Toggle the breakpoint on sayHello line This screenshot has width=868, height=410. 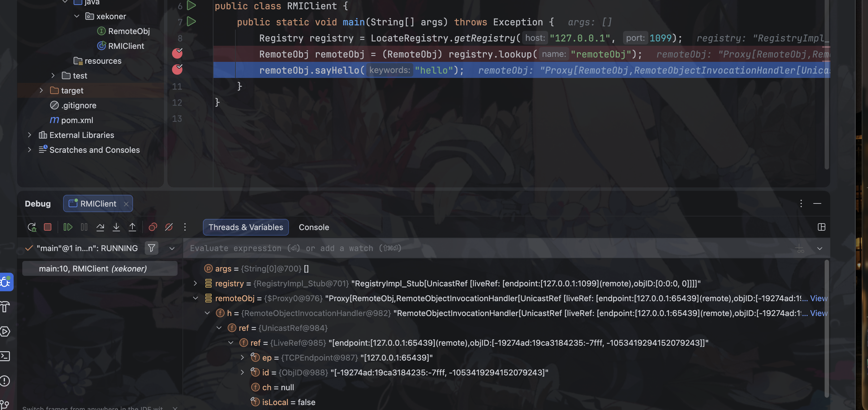click(178, 70)
